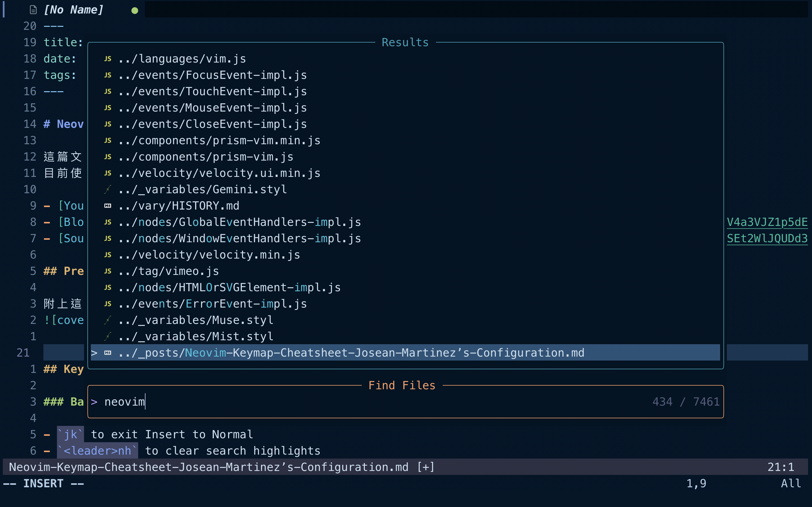Open the Neovim-Keymap-Cheatsheet markdown result
Screen dimensions: 812x507
pyautogui.click(x=351, y=353)
